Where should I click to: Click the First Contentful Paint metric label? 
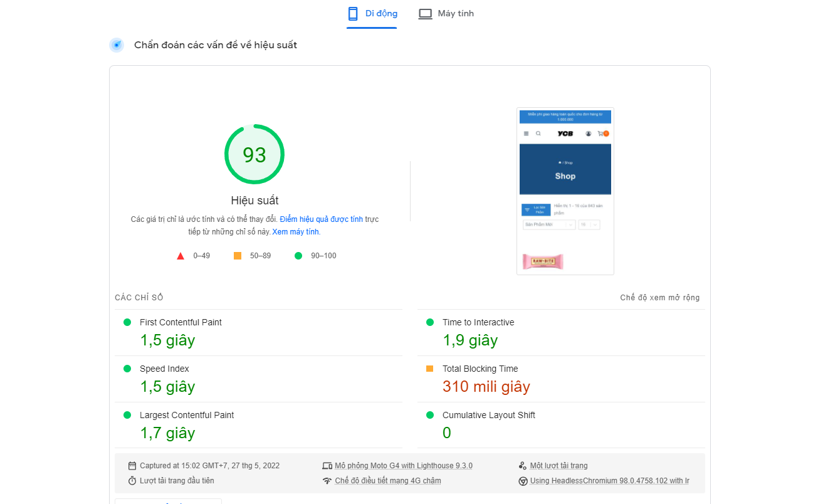click(x=181, y=322)
